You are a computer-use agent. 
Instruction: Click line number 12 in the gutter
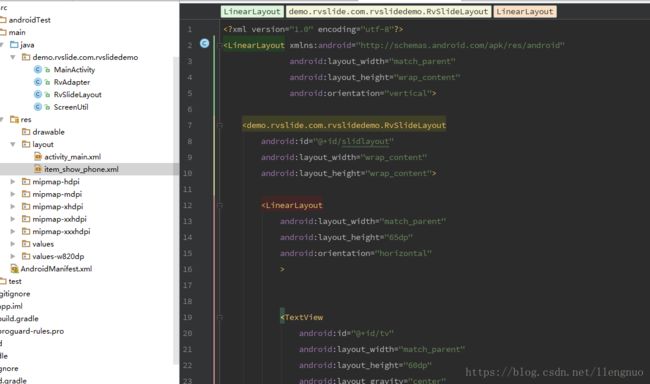tap(188, 205)
